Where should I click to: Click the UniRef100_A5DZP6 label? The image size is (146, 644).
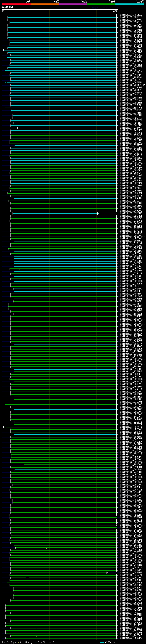point(131,638)
